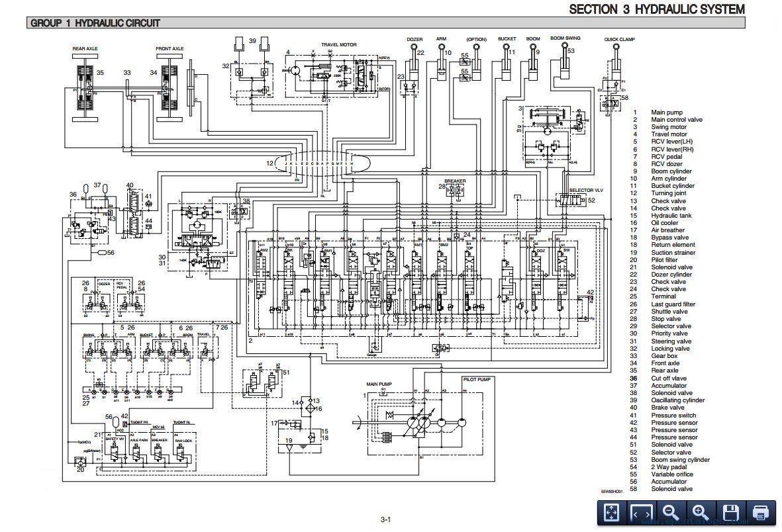Click the "Bypass valve" legend entry
The width and height of the screenshot is (782, 532).
point(670,238)
